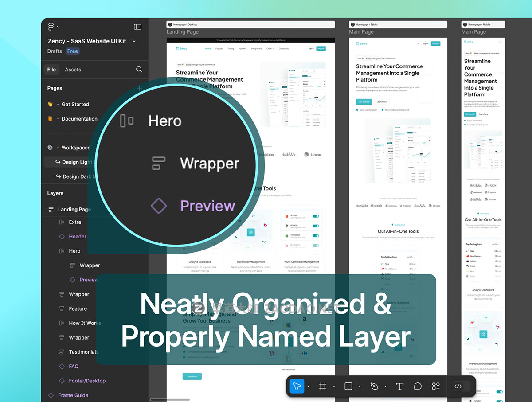Viewport: 532px width, 402px height.
Task: Click the Frame Guide layer icon
Action: pyautogui.click(x=51, y=395)
